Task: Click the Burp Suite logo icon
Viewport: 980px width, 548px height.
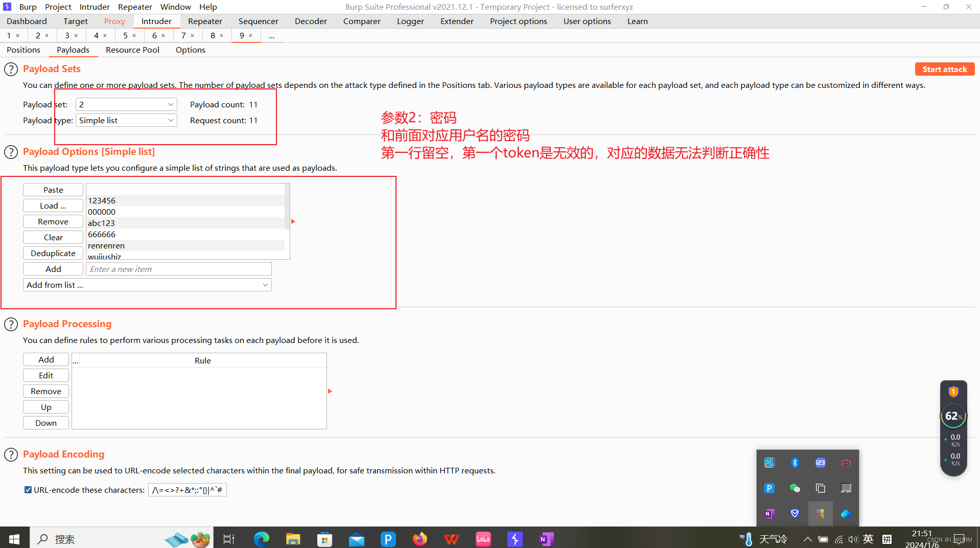Action: click(7, 7)
